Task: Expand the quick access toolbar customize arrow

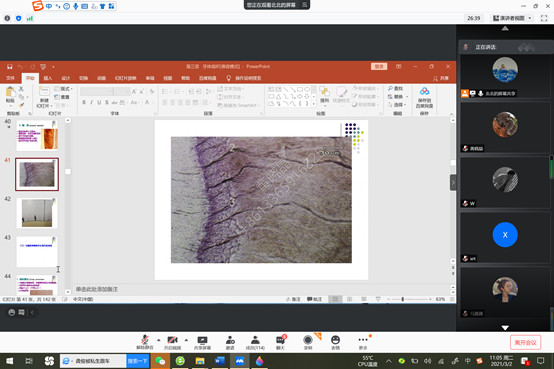Action: (53, 66)
